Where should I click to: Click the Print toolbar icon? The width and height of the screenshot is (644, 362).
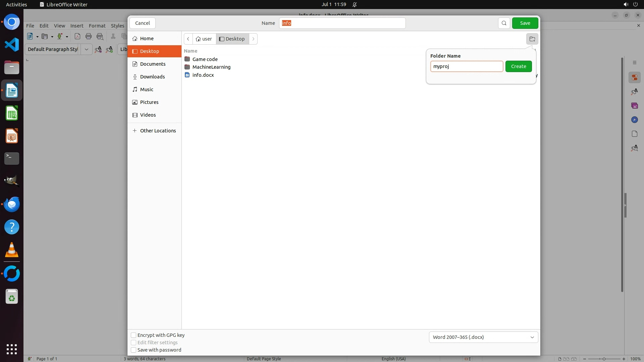click(89, 37)
